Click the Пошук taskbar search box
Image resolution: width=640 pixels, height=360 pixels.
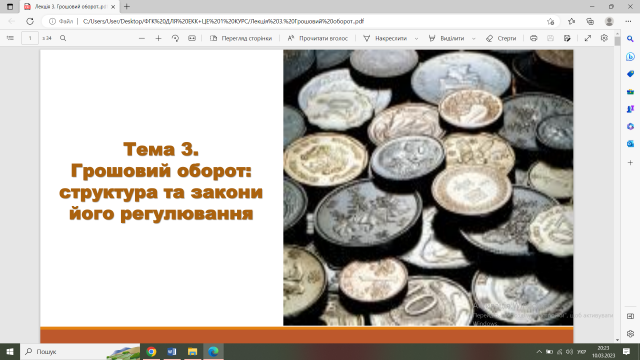pos(80,351)
